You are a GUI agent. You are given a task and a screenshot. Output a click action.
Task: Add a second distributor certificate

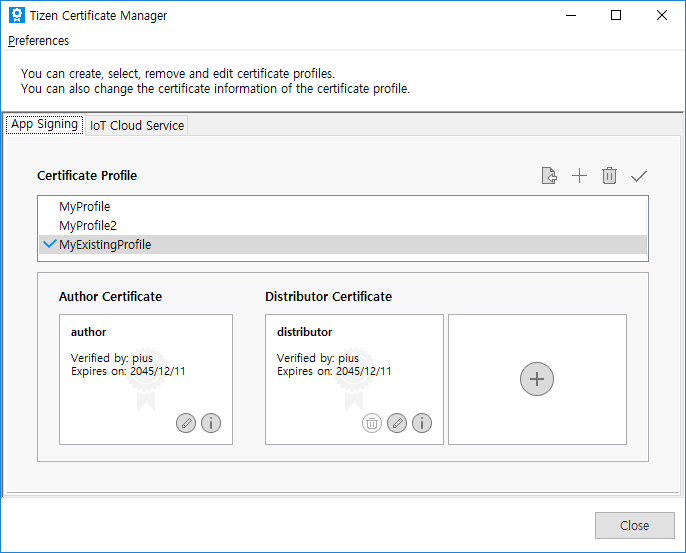tap(537, 379)
